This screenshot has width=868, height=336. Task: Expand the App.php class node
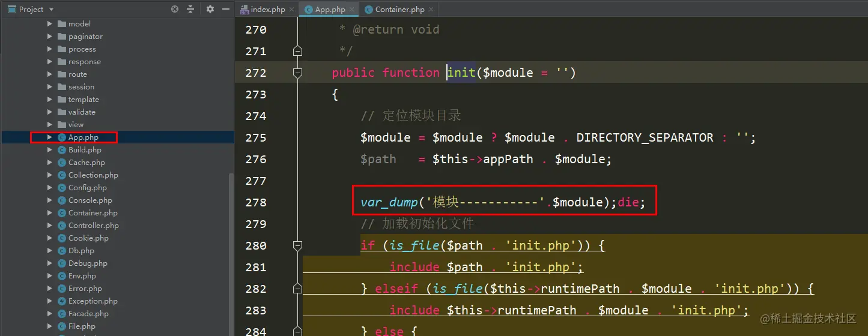click(50, 137)
